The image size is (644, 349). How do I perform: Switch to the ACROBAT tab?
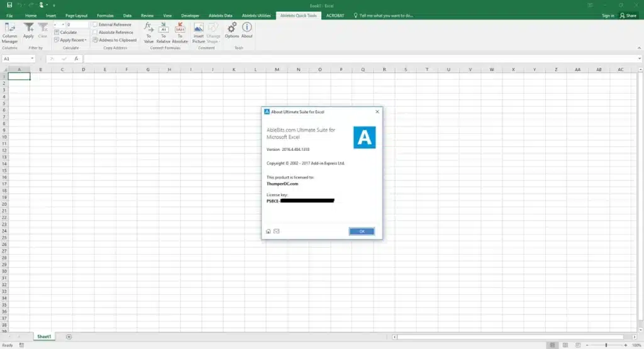pyautogui.click(x=335, y=16)
